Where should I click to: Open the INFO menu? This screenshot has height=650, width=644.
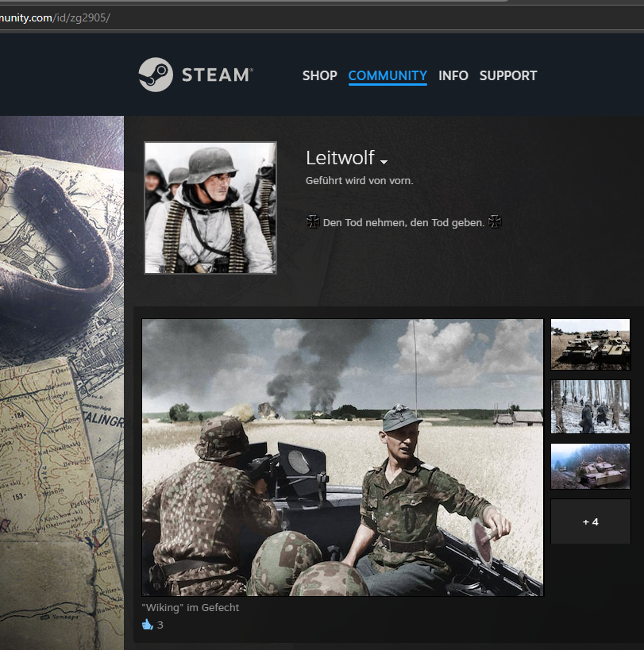(x=453, y=75)
